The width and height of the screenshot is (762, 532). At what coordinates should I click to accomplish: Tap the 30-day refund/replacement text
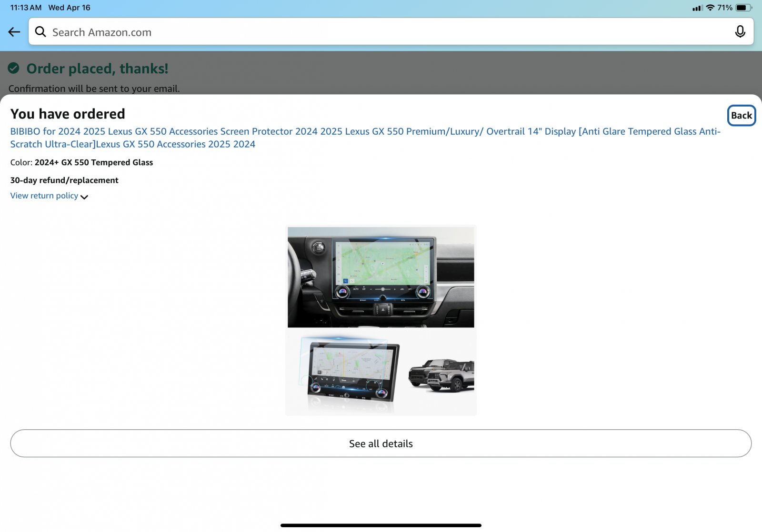pyautogui.click(x=64, y=180)
